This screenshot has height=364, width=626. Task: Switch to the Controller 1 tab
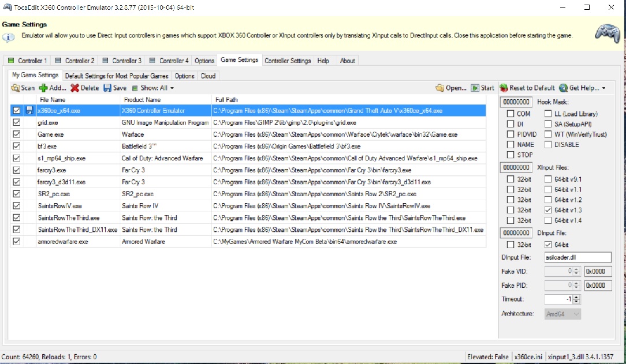pos(28,61)
